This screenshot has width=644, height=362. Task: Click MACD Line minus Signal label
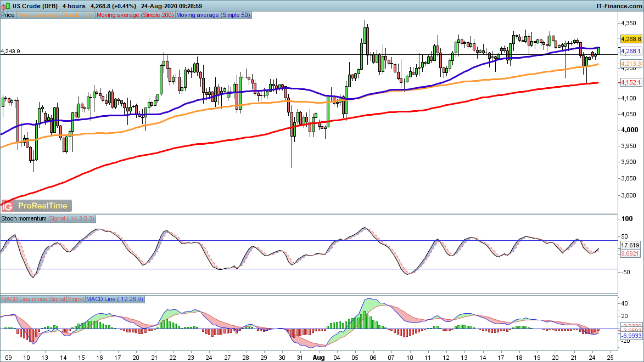coord(33,299)
